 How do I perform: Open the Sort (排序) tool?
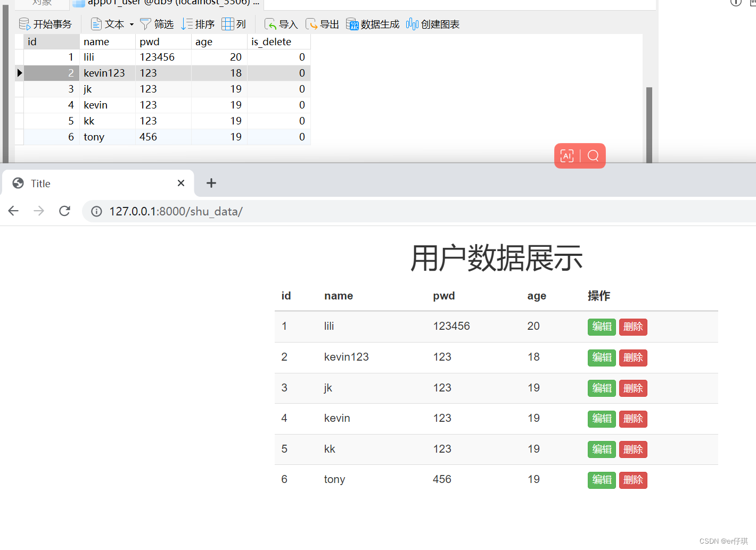coord(198,24)
